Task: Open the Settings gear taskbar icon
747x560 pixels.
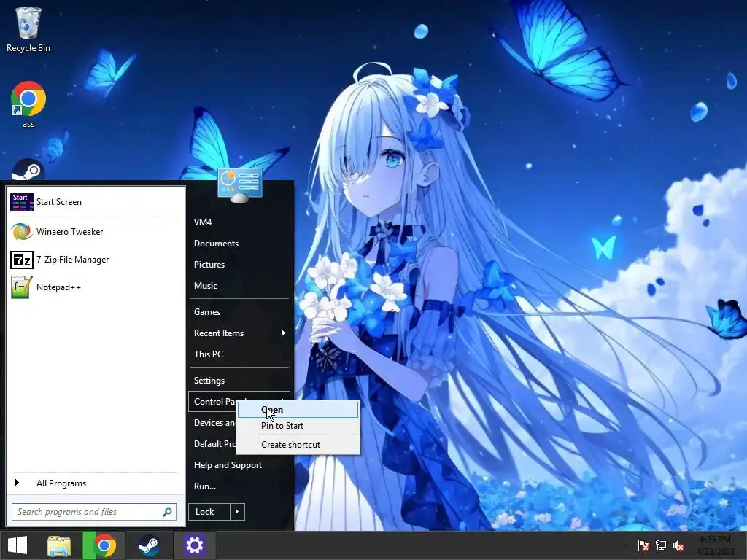Action: [x=194, y=545]
